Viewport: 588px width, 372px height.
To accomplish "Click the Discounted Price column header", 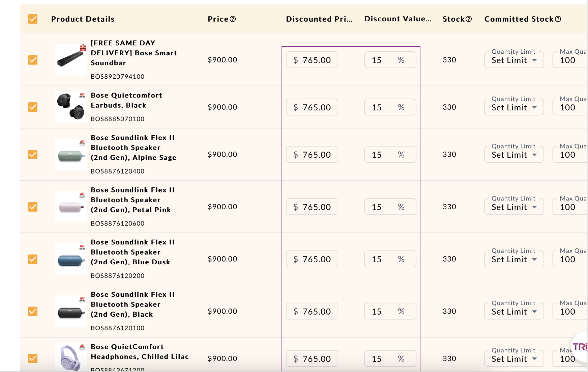I will [319, 19].
